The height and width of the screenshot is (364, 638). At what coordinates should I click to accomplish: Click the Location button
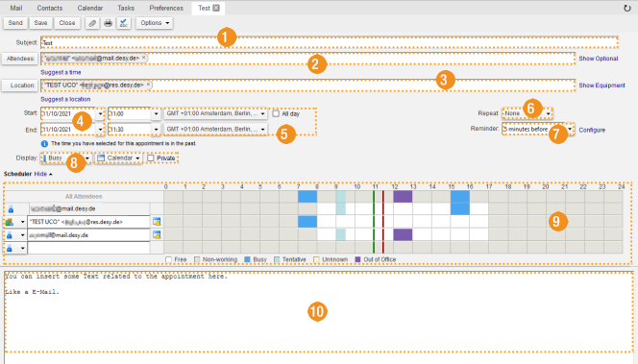(x=20, y=85)
